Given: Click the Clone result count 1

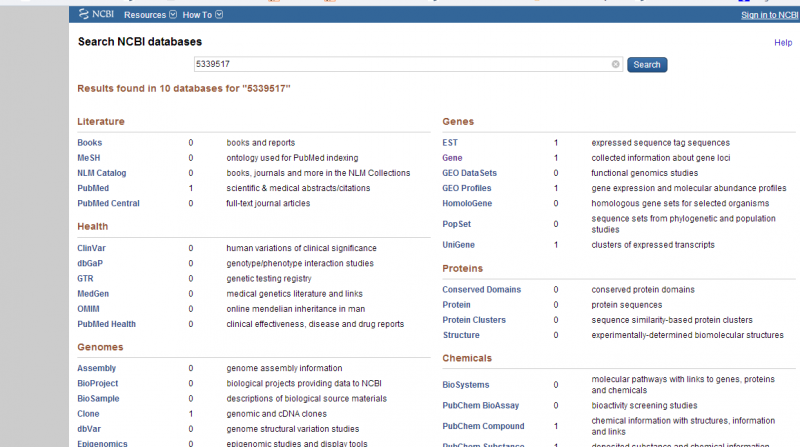Looking at the screenshot, I should click(191, 414).
